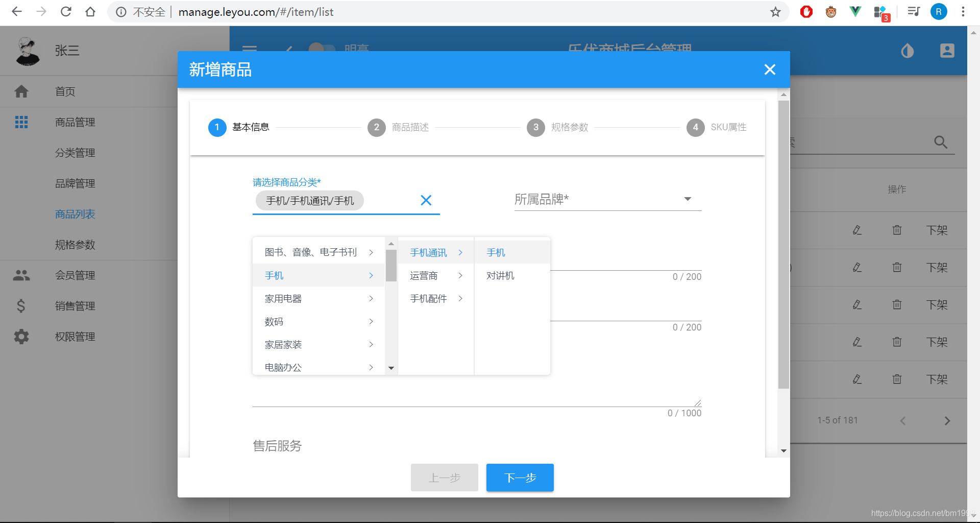Viewport: 980px width, 523px height.
Task: Select step 1 基本信息
Action: click(239, 127)
